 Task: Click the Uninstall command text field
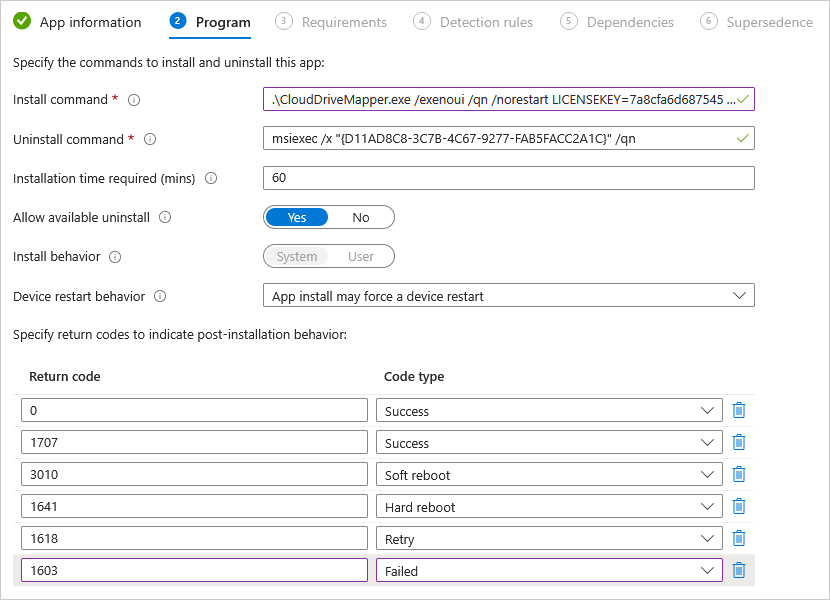(498, 139)
